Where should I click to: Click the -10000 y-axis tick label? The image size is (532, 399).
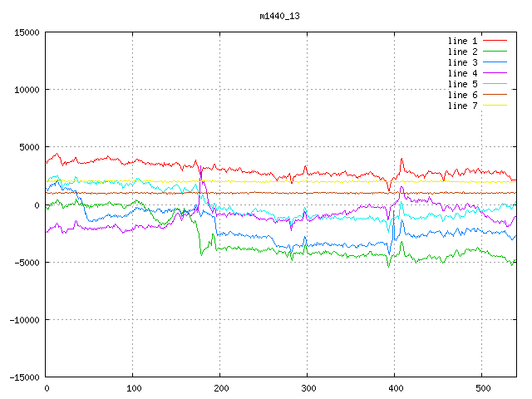click(x=24, y=319)
